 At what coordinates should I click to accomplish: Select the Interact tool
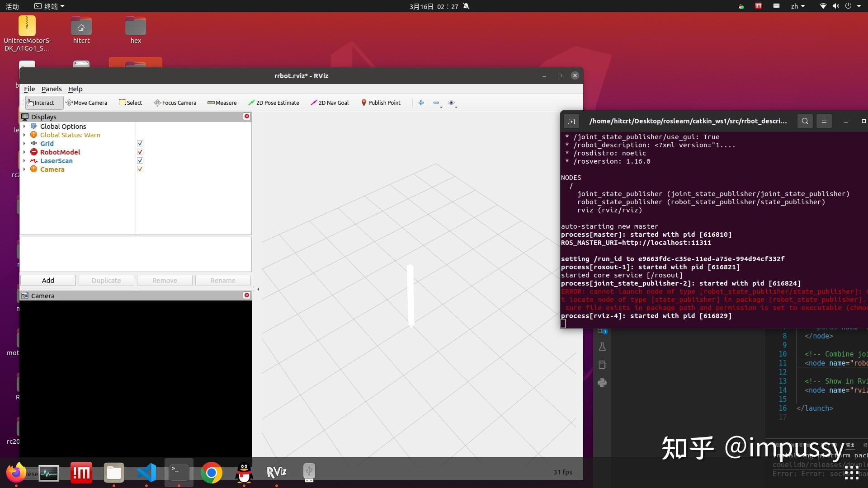[x=40, y=103]
